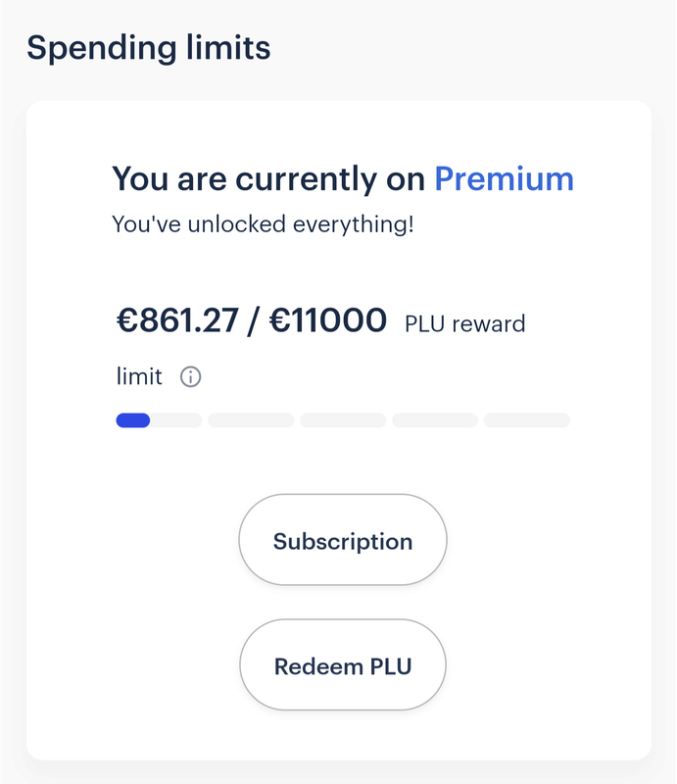
Task: Click the blue Premium plan link
Action: (504, 179)
